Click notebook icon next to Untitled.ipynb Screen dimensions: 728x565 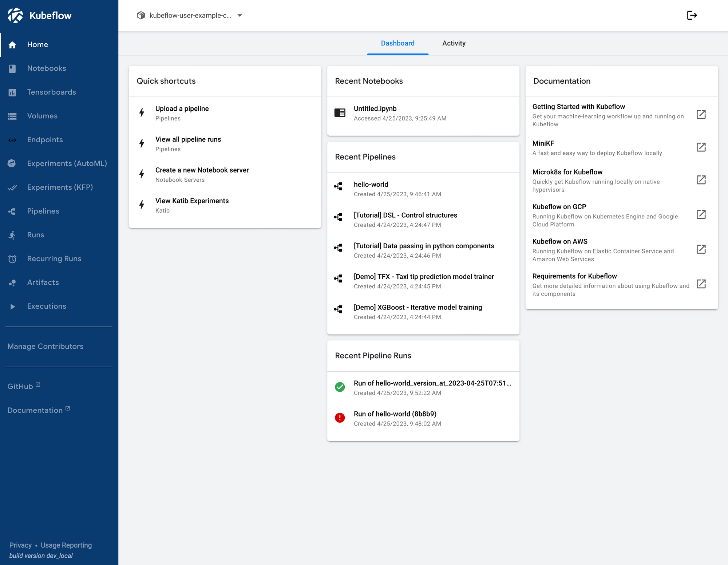tap(340, 112)
